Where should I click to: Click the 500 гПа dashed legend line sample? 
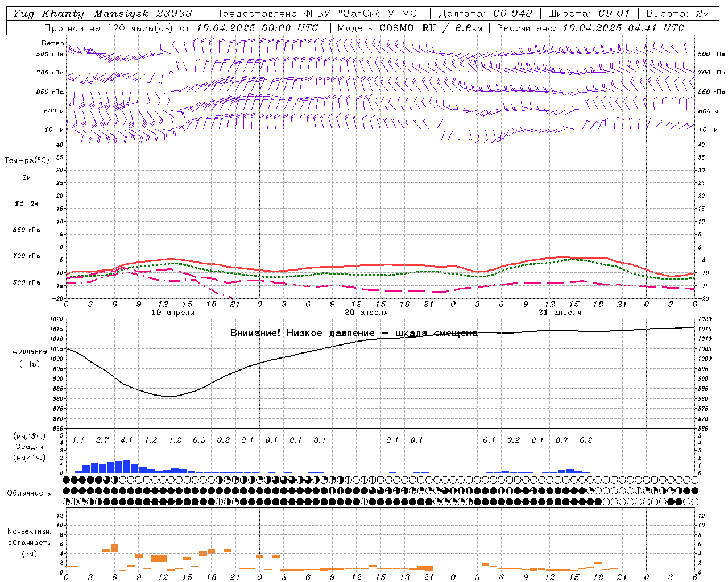coord(25,289)
